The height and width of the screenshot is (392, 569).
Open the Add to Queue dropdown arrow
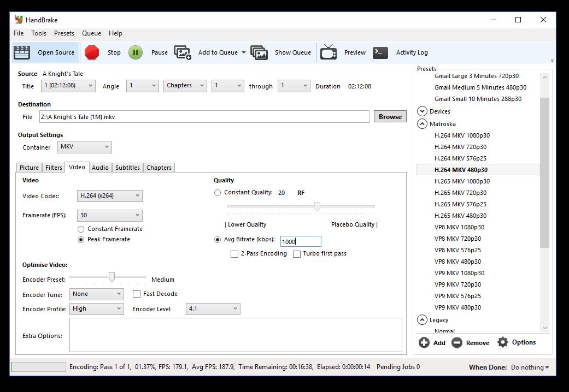pyautogui.click(x=243, y=52)
